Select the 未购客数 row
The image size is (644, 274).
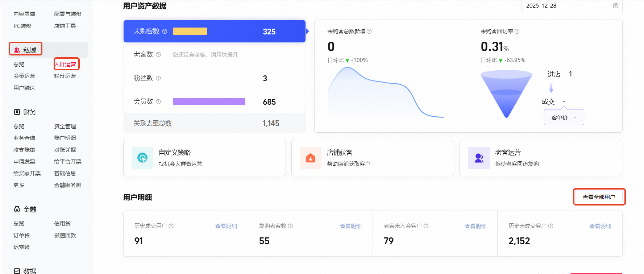coord(215,31)
